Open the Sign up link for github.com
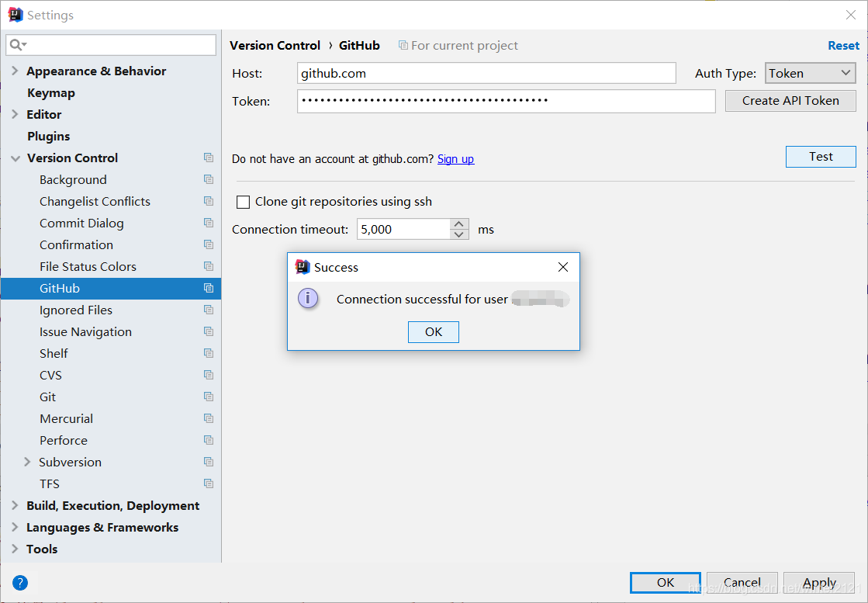 point(455,158)
